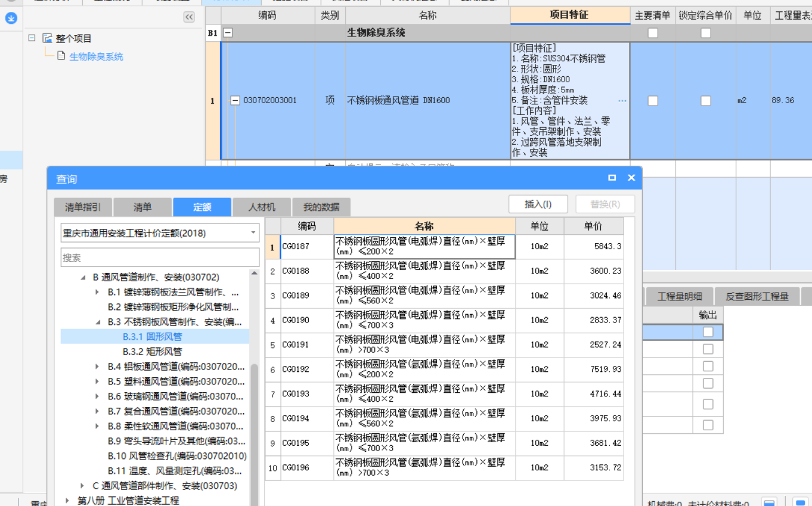The image size is (812, 506).
Task: Select 生物除臭系统 in project tree
Action: (96, 57)
